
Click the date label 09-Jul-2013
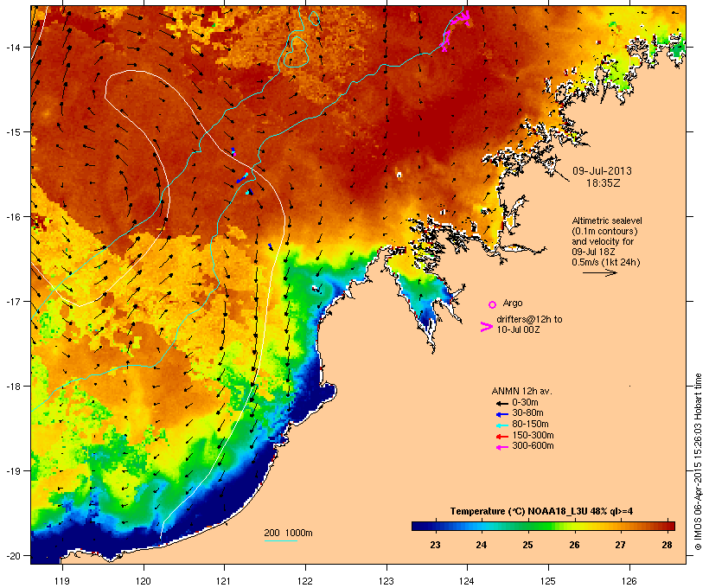coord(603,171)
